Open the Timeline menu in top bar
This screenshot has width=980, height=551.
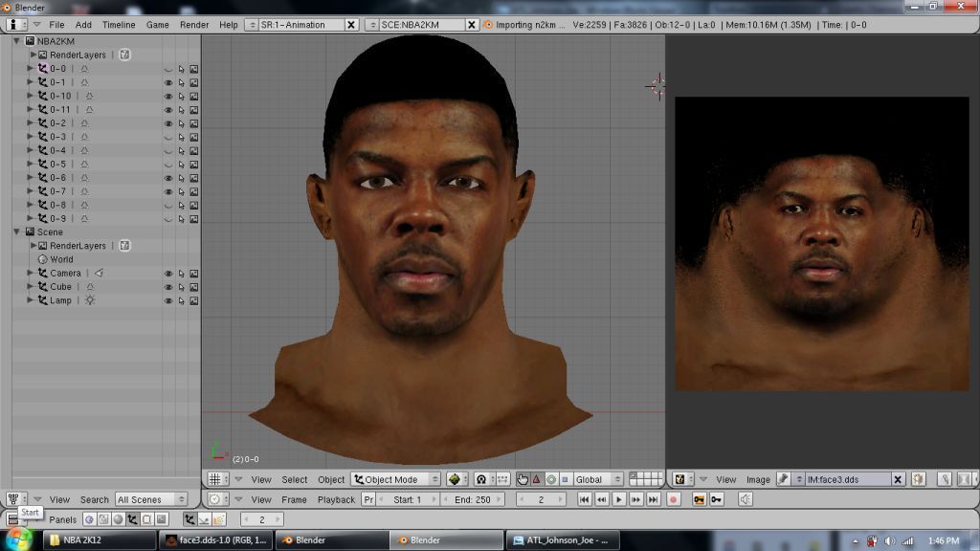119,24
